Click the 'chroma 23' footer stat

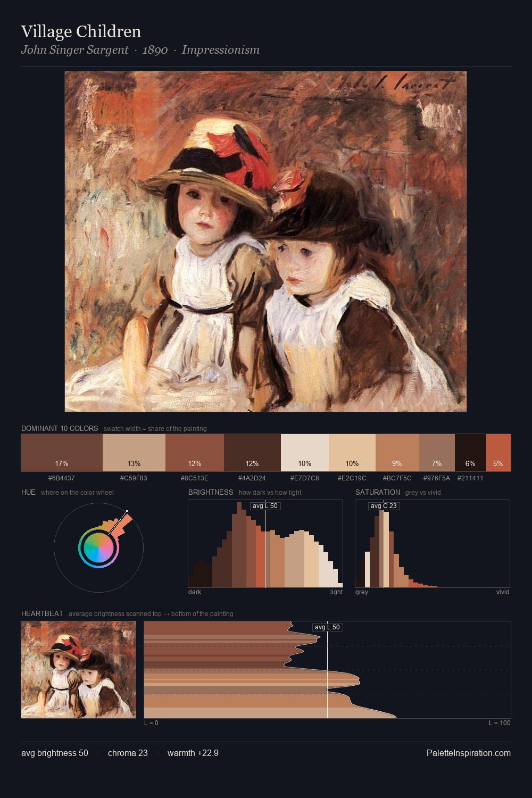point(128,753)
